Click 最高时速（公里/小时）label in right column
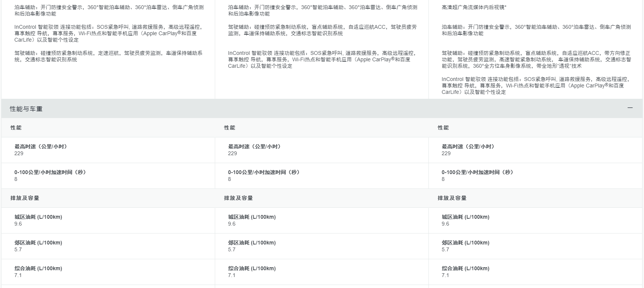The height and width of the screenshot is (288, 644). 469,146
